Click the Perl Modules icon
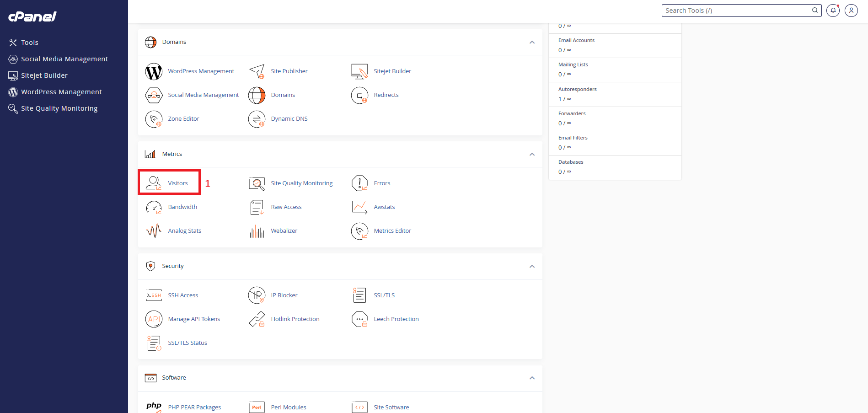 (x=257, y=407)
